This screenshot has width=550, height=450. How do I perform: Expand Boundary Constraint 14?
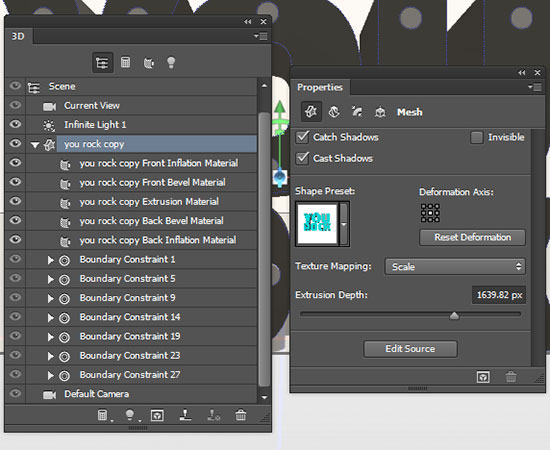click(51, 317)
